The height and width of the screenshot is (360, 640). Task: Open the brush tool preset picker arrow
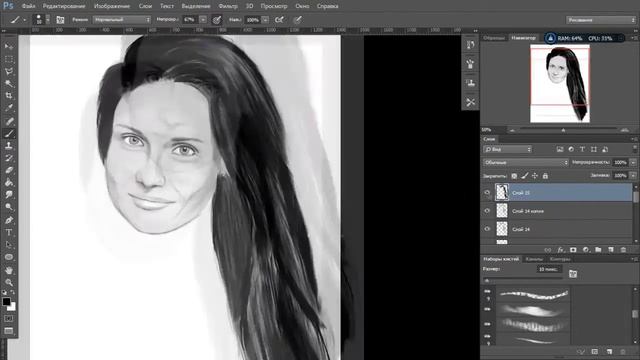pos(24,20)
